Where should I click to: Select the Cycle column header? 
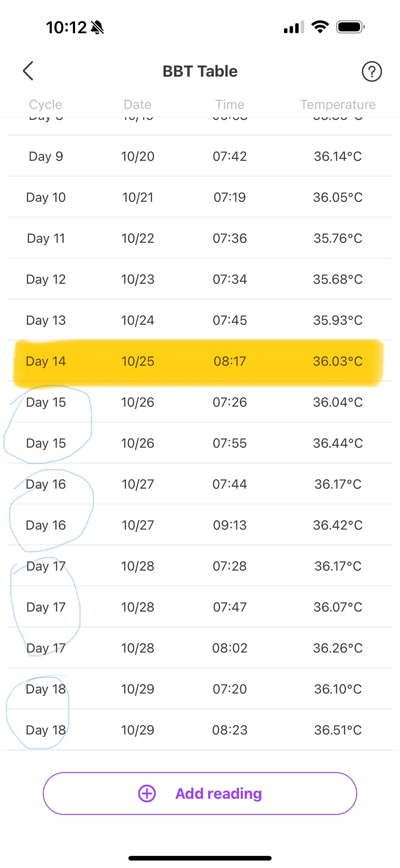coord(46,104)
